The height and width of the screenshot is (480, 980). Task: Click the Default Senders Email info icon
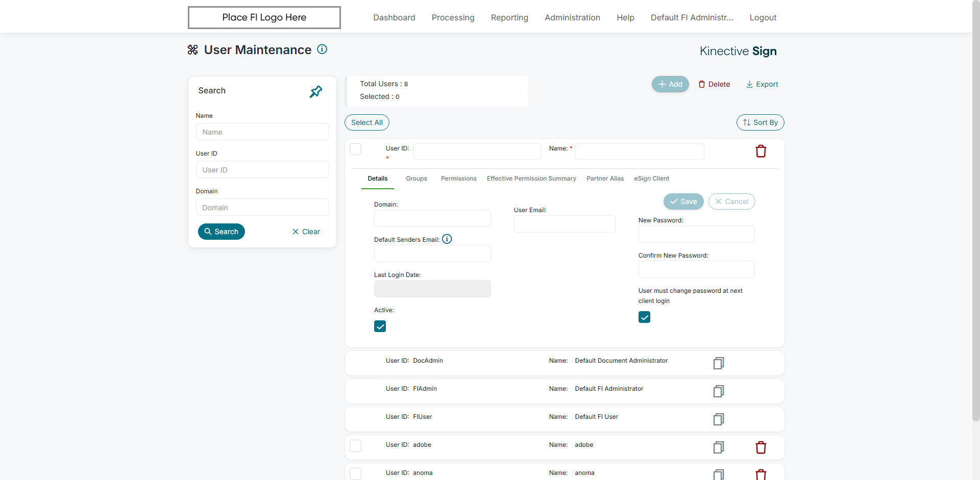[447, 239]
